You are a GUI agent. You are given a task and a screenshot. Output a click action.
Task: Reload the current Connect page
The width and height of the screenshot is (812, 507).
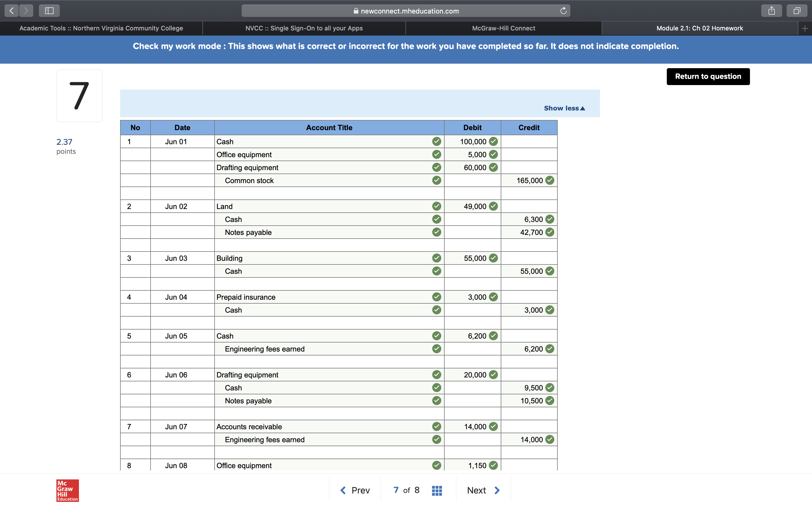pos(563,10)
